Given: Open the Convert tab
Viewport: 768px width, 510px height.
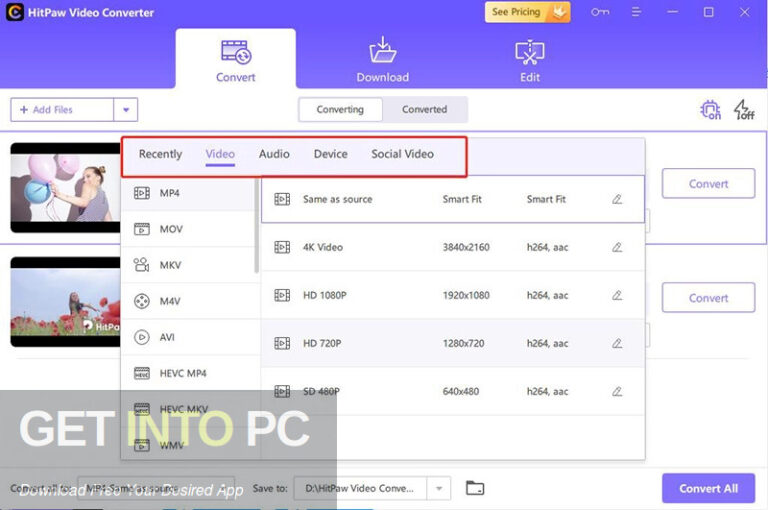Looking at the screenshot, I should (x=236, y=60).
